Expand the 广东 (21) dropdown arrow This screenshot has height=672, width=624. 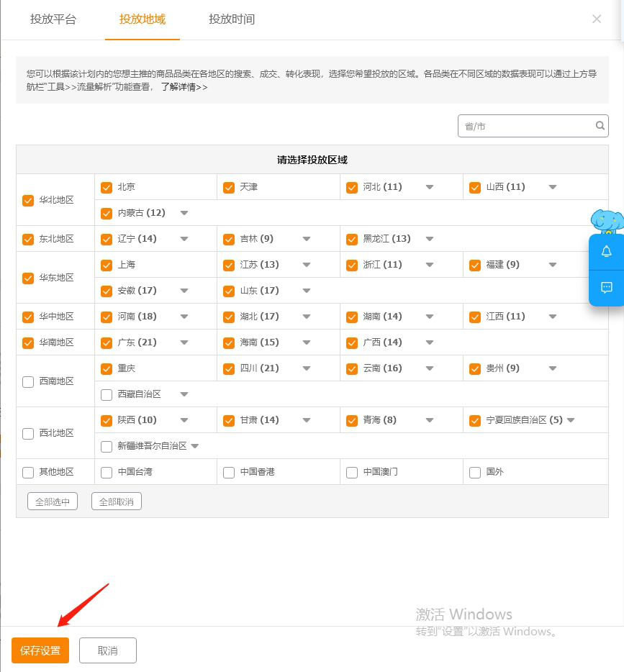(184, 342)
